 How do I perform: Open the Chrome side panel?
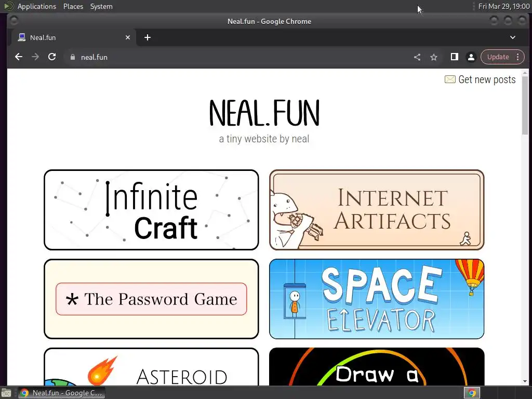point(454,57)
